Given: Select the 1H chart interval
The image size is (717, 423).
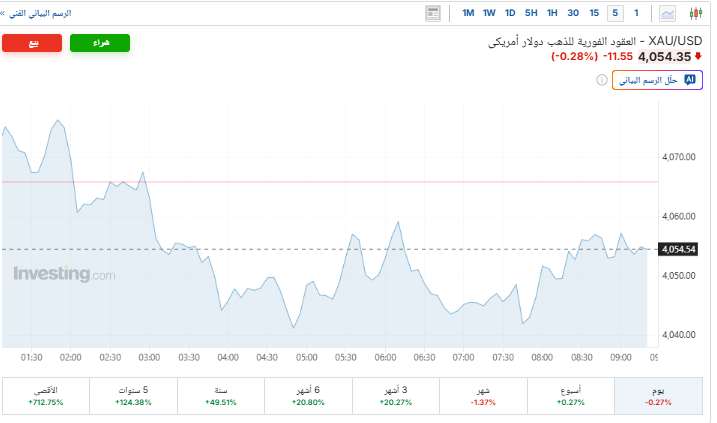Looking at the screenshot, I should 551,13.
